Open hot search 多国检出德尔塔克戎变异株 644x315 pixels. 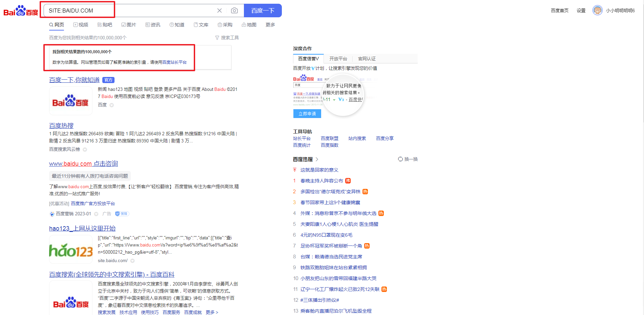[x=330, y=192]
